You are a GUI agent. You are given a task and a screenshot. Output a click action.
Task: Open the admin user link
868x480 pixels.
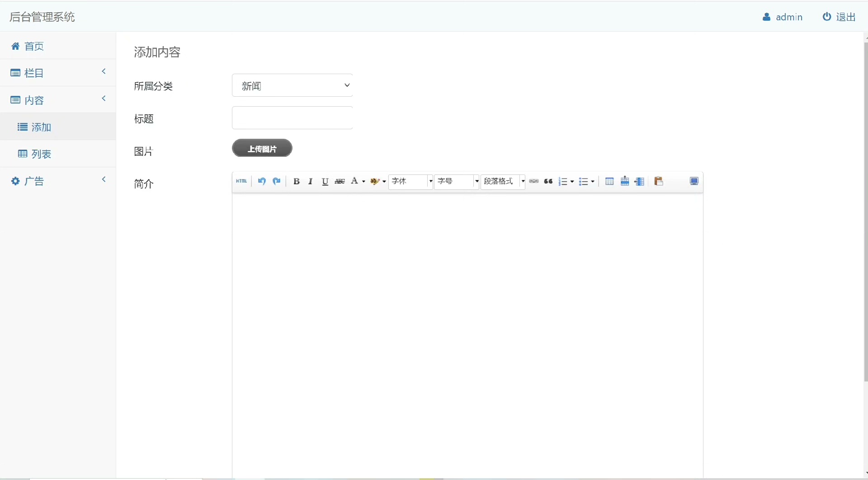click(783, 17)
